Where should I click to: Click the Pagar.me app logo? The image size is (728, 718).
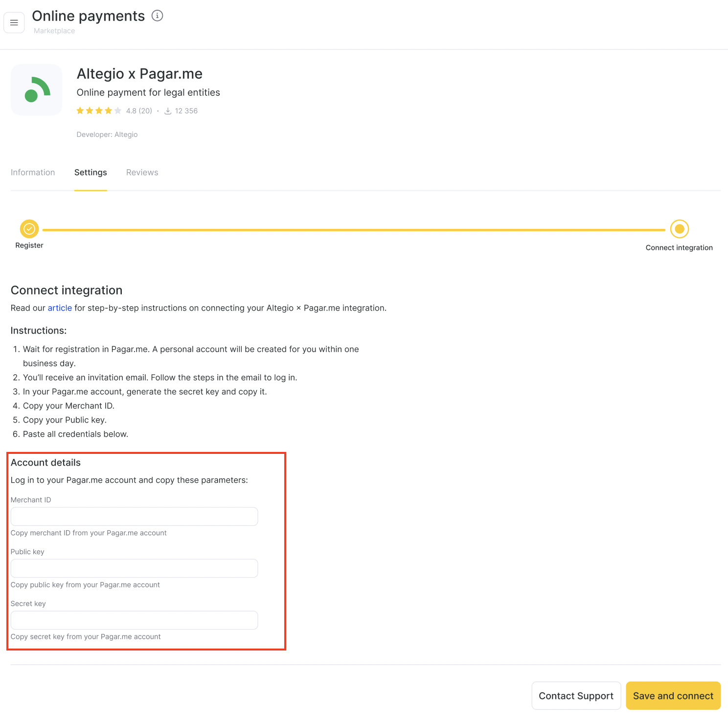[x=37, y=90]
